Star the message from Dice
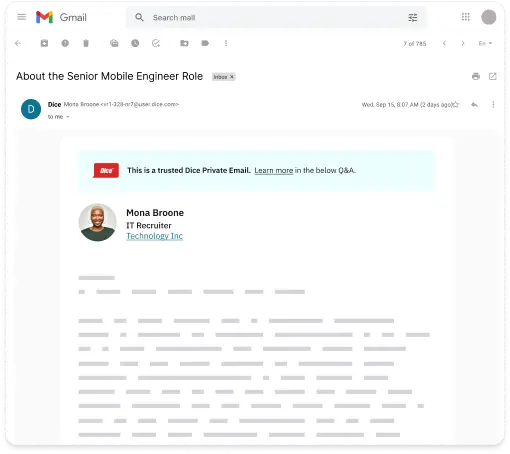Image resolution: width=510 pixels, height=454 pixels. click(455, 105)
